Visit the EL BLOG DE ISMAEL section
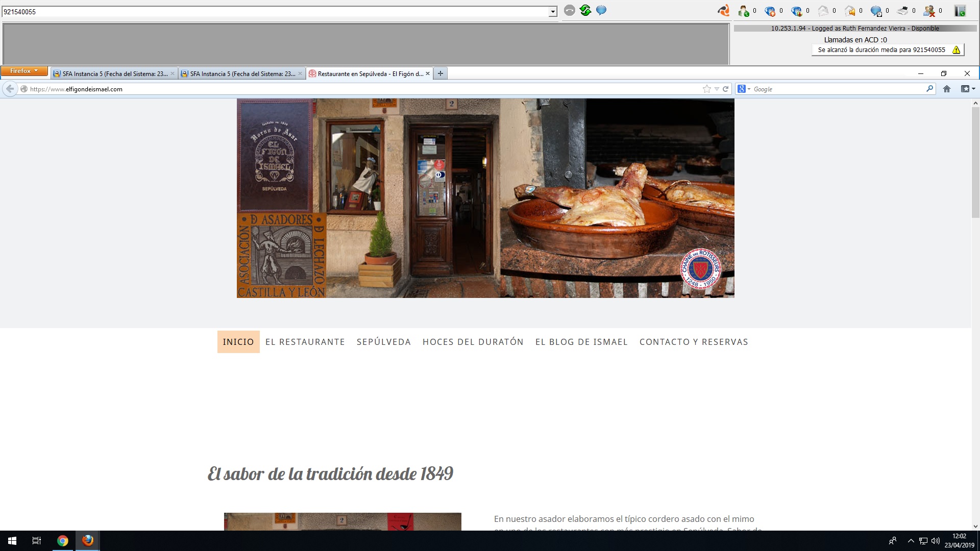Viewport: 980px width, 551px height. tap(581, 342)
